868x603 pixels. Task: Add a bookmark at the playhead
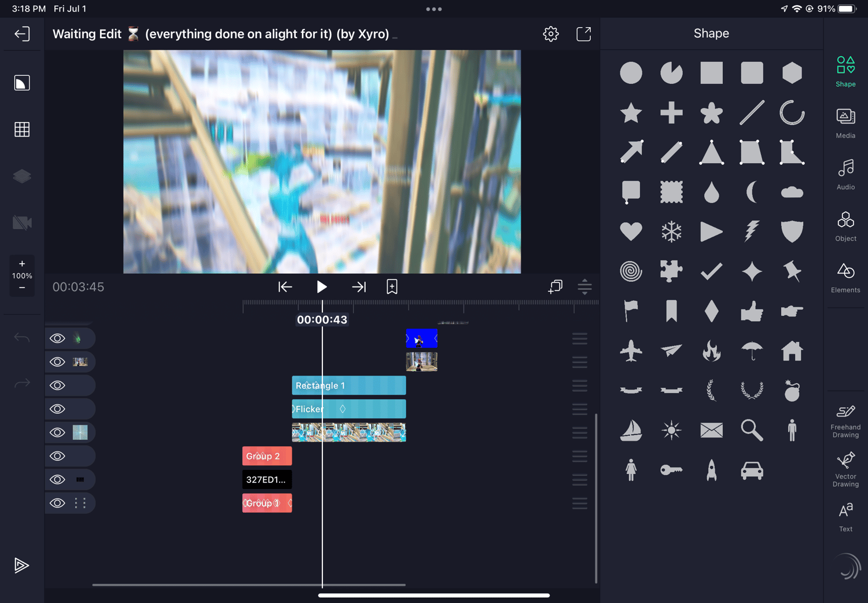392,286
